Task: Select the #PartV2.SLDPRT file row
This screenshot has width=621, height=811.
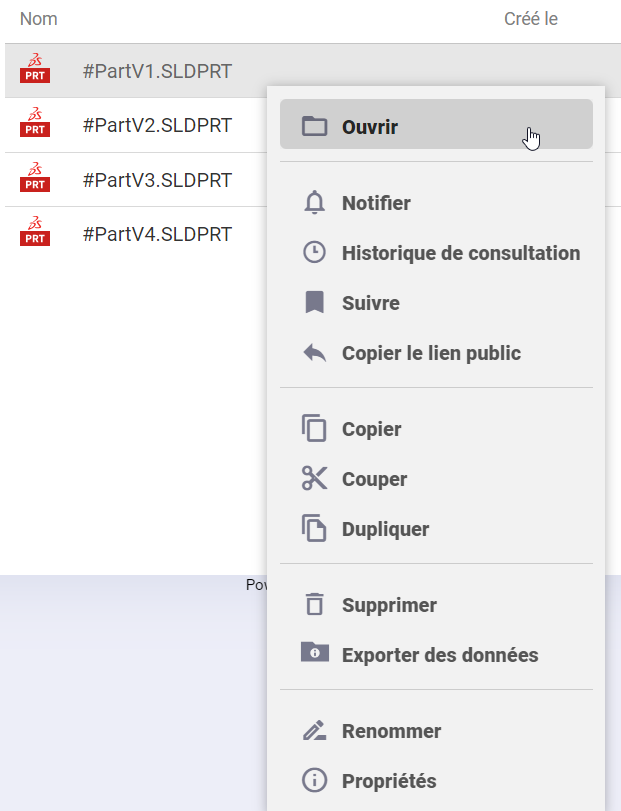Action: pyautogui.click(x=157, y=126)
